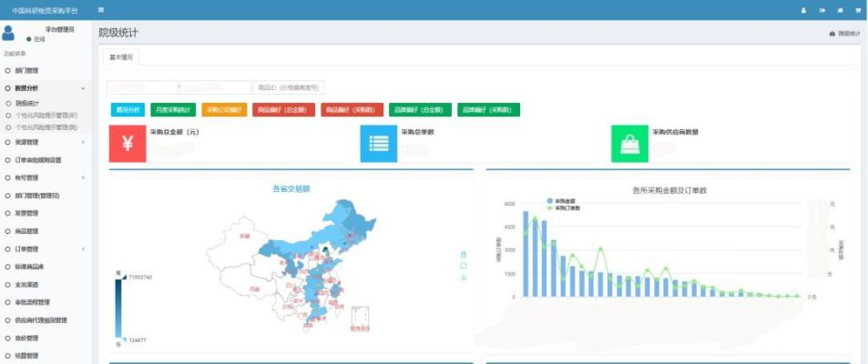Click the red yen 采购总金额 icon tile
The image size is (868, 364).
(x=128, y=144)
